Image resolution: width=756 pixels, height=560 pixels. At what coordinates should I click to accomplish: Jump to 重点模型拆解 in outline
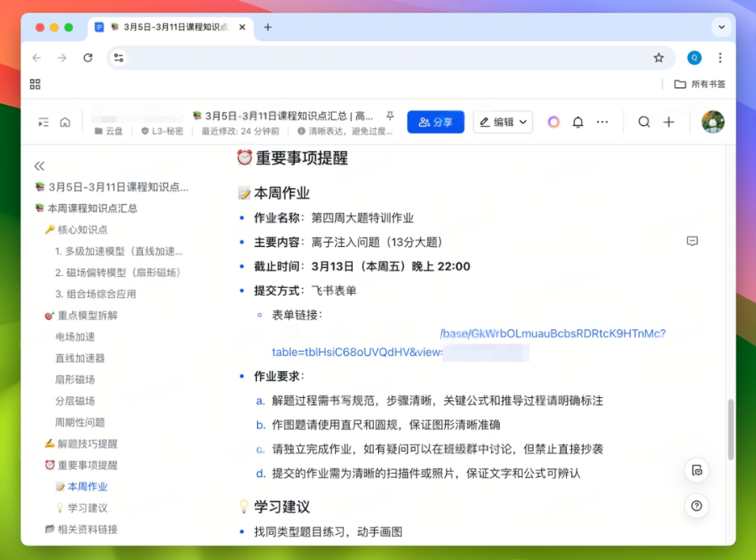tap(81, 316)
